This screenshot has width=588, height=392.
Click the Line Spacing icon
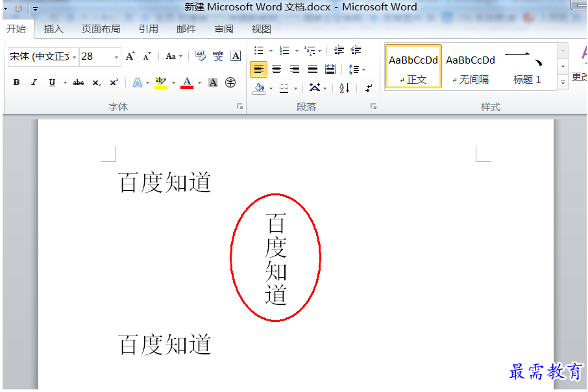pos(354,69)
